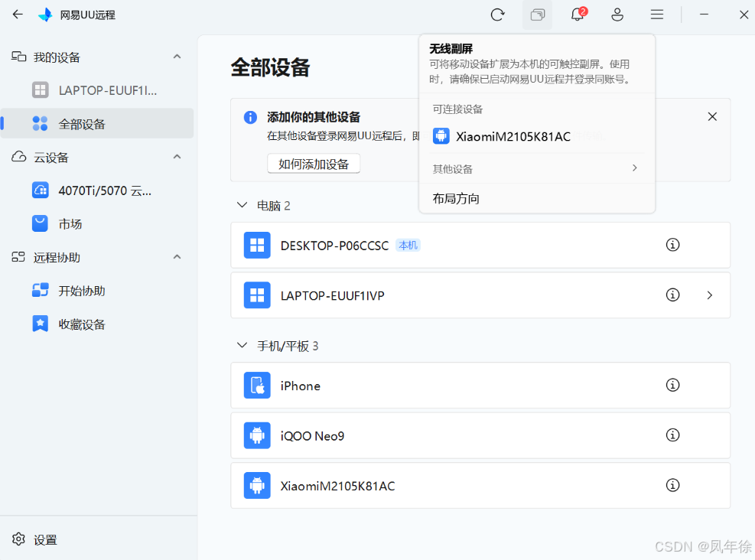Screen dimensions: 755x560
Task: Show info for XiaomiM2105K81AC in list
Action: click(x=672, y=485)
